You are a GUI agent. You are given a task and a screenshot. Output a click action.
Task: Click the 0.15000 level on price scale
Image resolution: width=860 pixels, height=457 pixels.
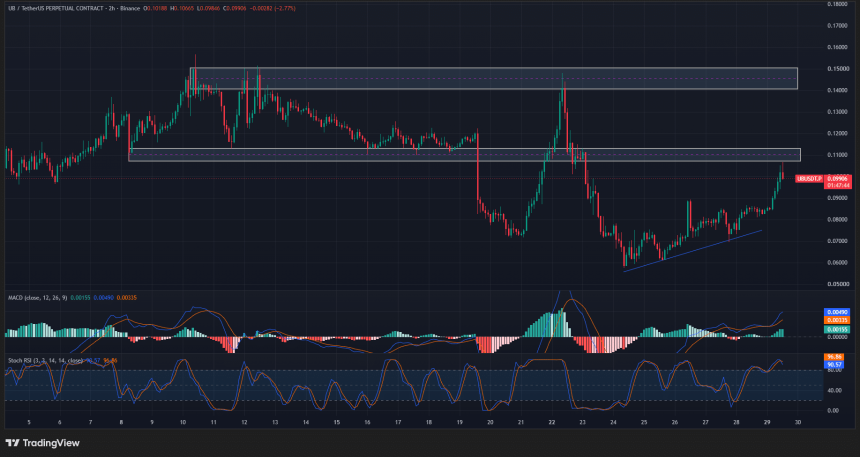(837, 69)
